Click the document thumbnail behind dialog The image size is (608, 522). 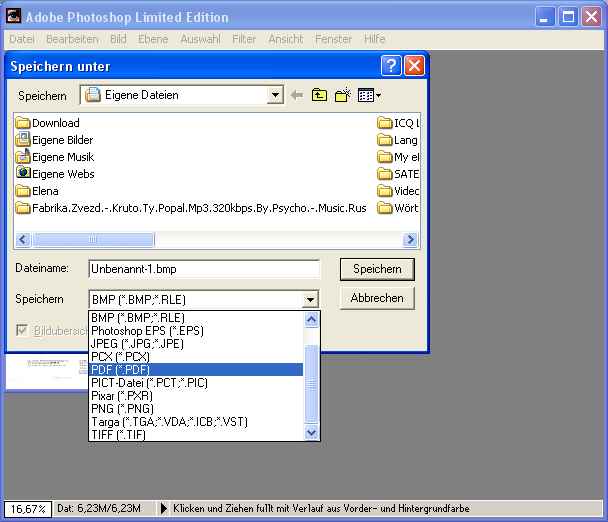(x=47, y=372)
